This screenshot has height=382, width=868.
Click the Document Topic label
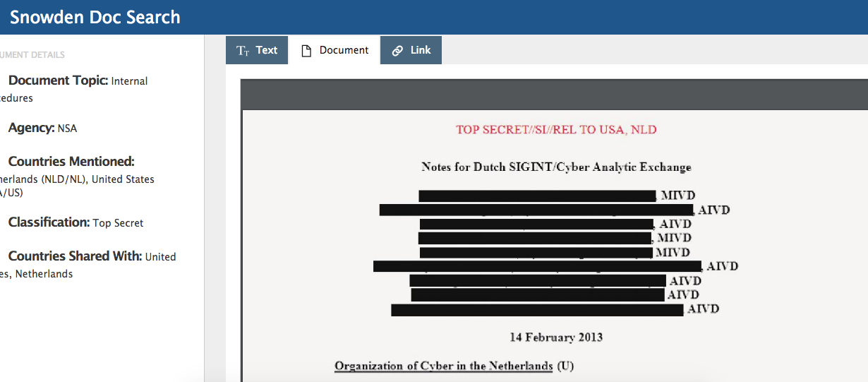click(x=58, y=80)
